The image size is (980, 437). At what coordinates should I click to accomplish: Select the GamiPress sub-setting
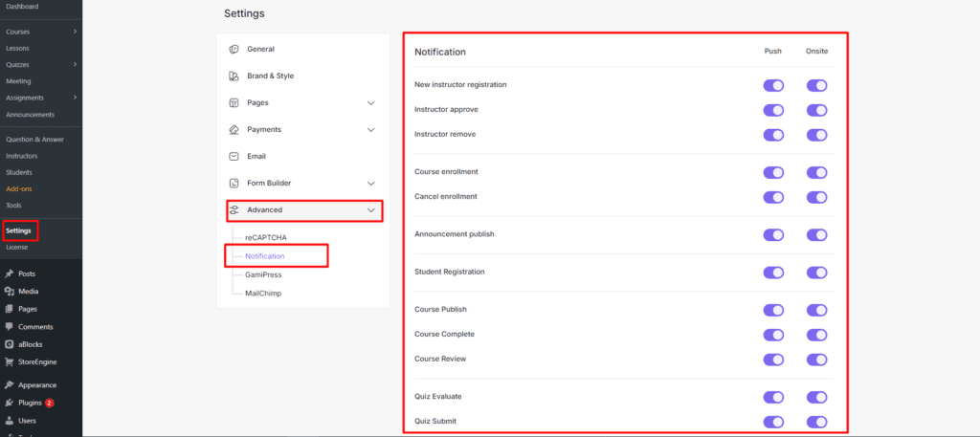point(263,274)
